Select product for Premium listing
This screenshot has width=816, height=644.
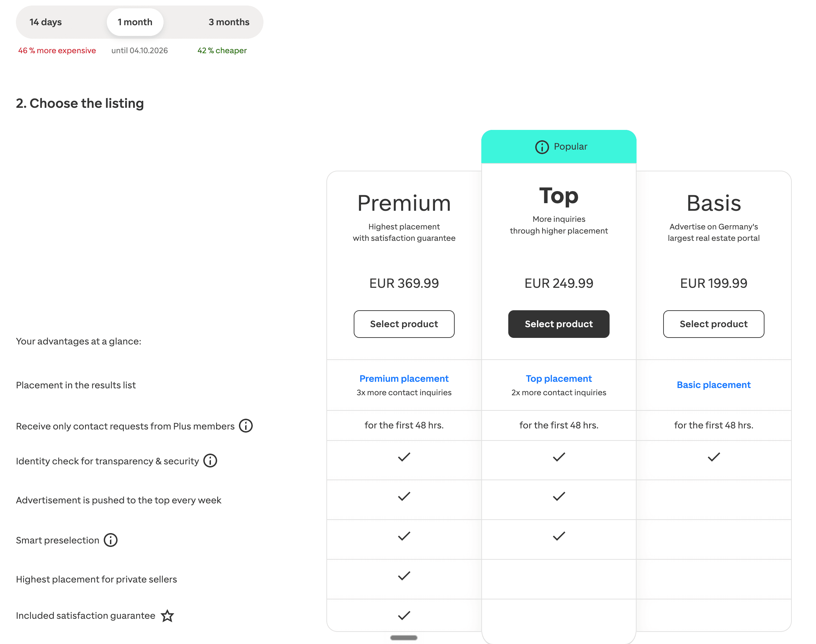pos(404,324)
